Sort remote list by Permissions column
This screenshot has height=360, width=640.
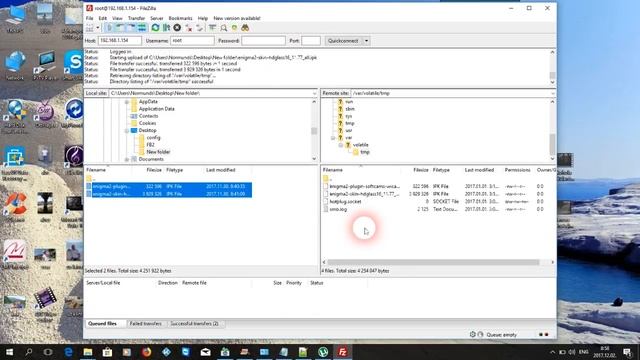coord(517,170)
